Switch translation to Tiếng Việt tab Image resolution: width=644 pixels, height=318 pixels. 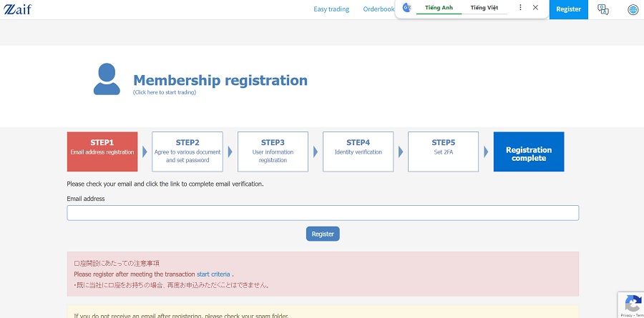point(484,8)
